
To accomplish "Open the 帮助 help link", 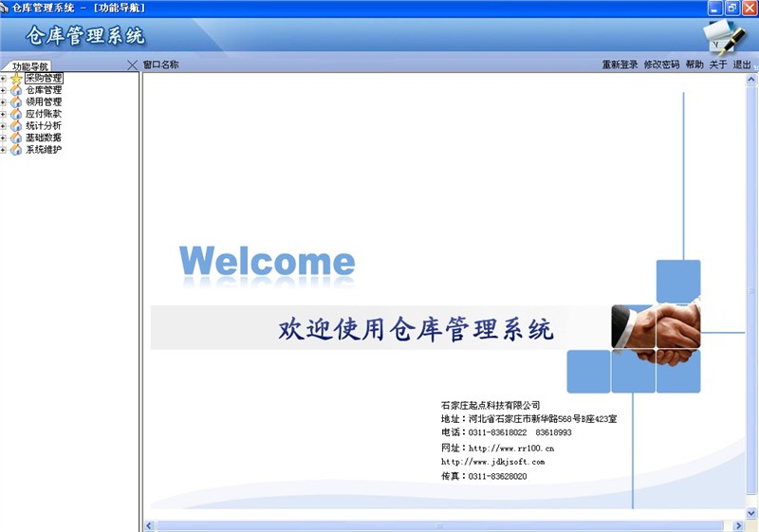I will [694, 64].
